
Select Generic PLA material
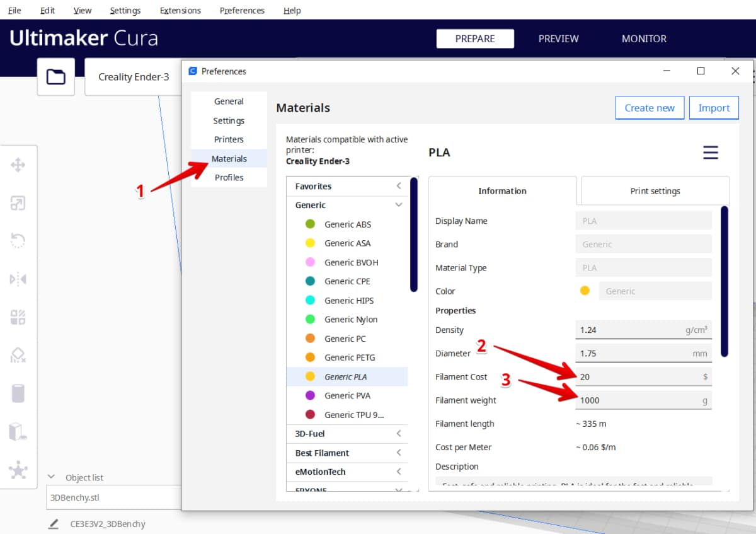[347, 376]
